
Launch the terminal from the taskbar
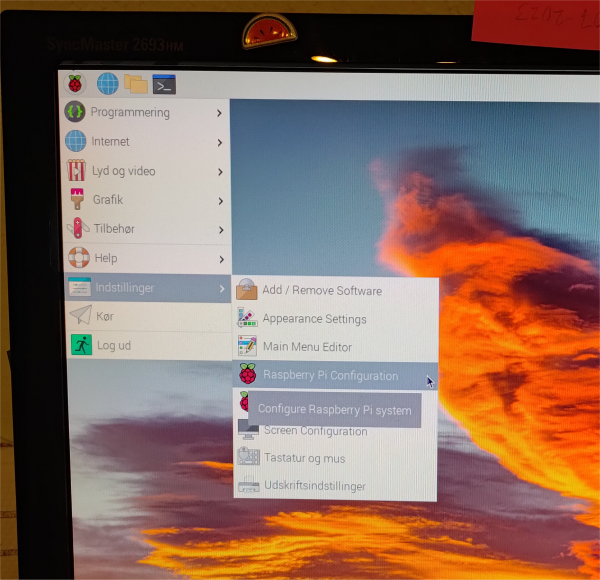click(x=164, y=84)
